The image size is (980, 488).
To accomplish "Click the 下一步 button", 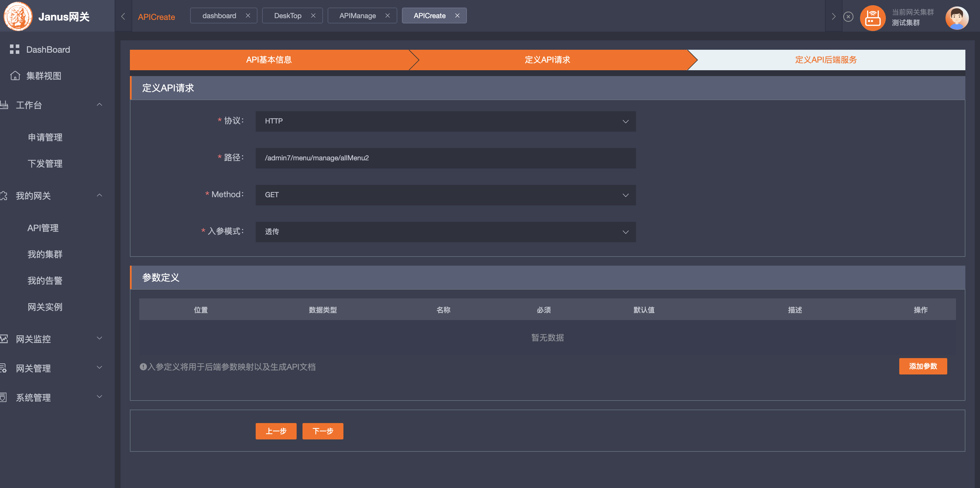I will click(x=323, y=431).
